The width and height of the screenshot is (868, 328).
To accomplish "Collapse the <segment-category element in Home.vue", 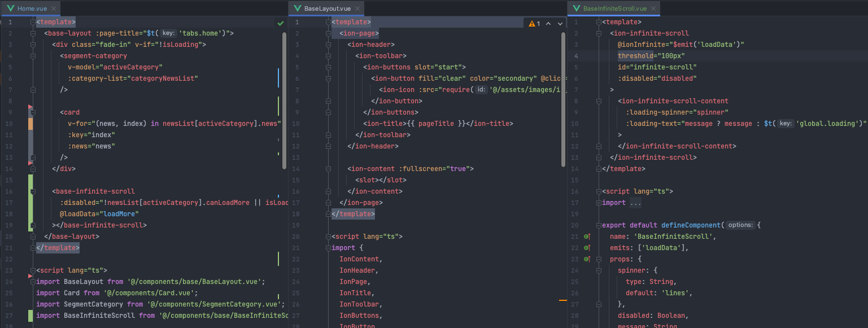I will (33, 56).
